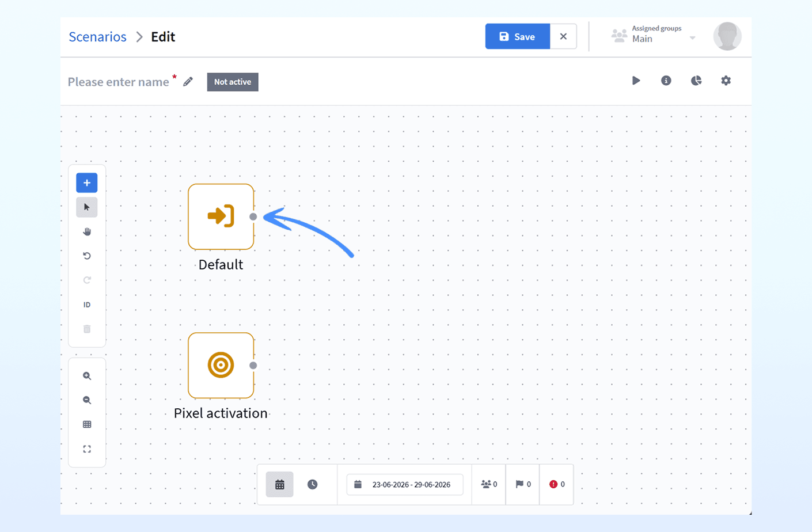
Task: Click the zoom out magnifier
Action: coord(87,400)
